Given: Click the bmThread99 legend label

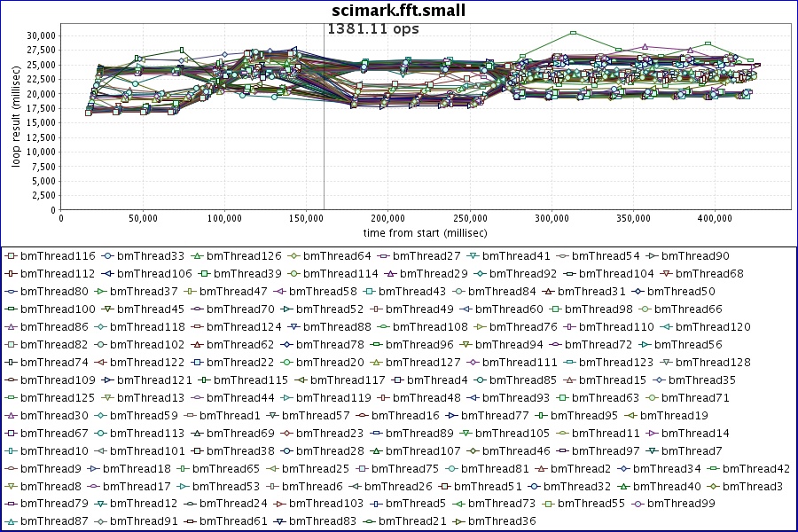Looking at the screenshot, I should [681, 504].
